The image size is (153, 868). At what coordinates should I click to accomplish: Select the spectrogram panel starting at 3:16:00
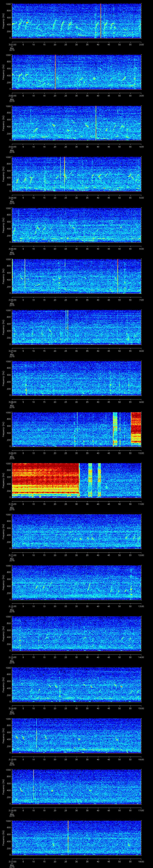coord(77,786)
